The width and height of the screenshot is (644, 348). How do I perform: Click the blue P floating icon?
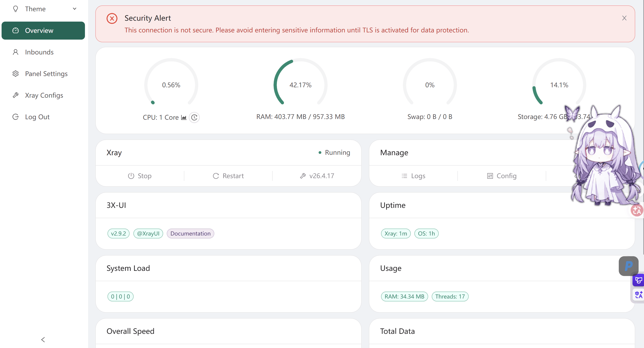tap(628, 266)
